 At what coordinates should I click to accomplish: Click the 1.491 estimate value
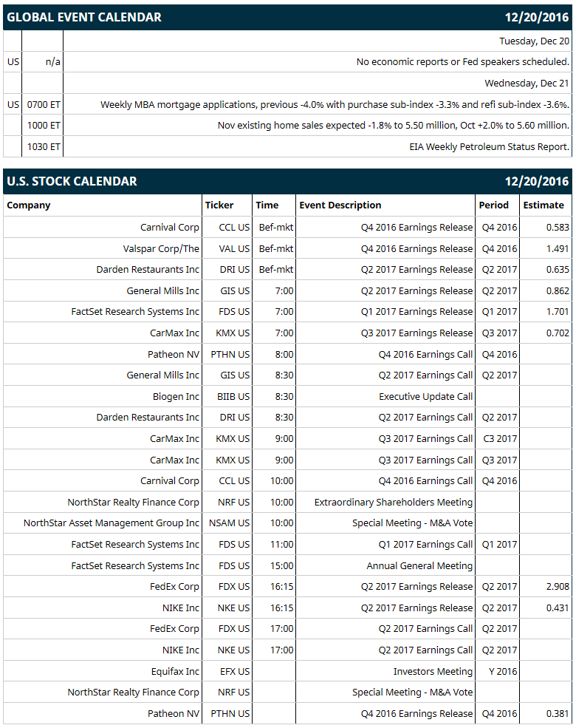[558, 248]
